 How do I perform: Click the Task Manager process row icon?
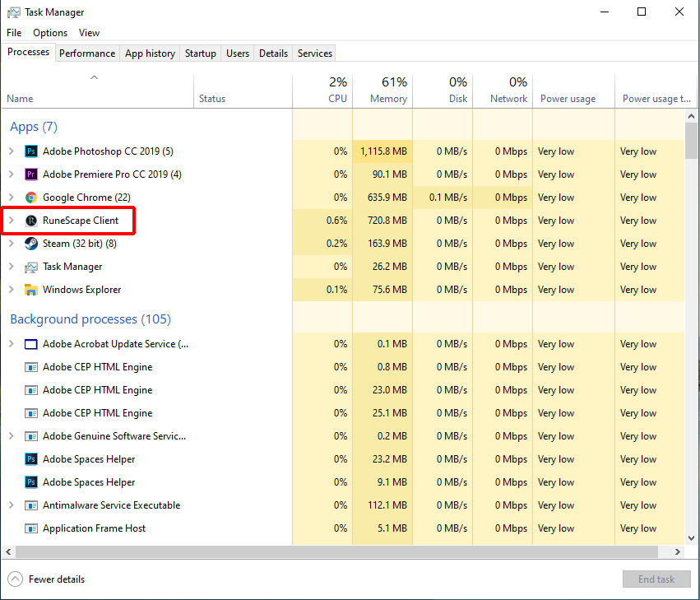30,267
